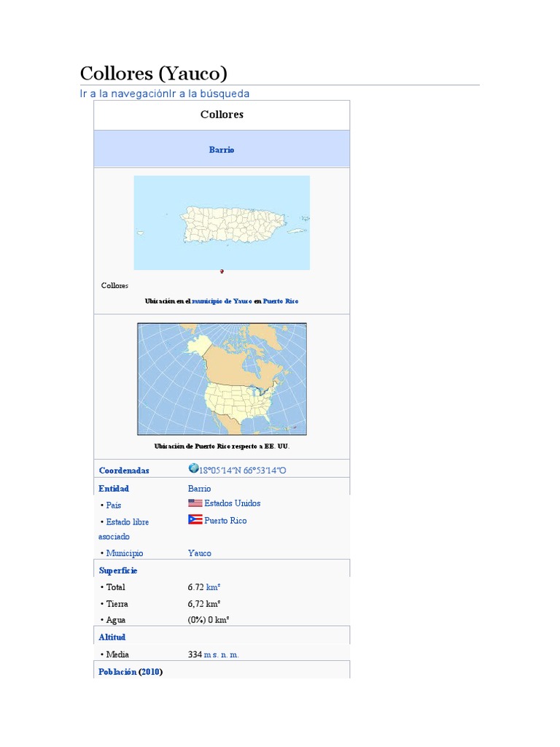Open the 'Puerto Rico' caption link
560x747 pixels.
281,301
